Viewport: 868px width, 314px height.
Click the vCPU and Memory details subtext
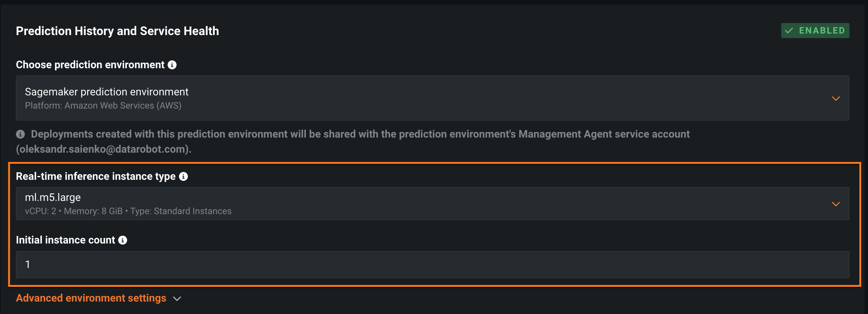[x=128, y=211]
